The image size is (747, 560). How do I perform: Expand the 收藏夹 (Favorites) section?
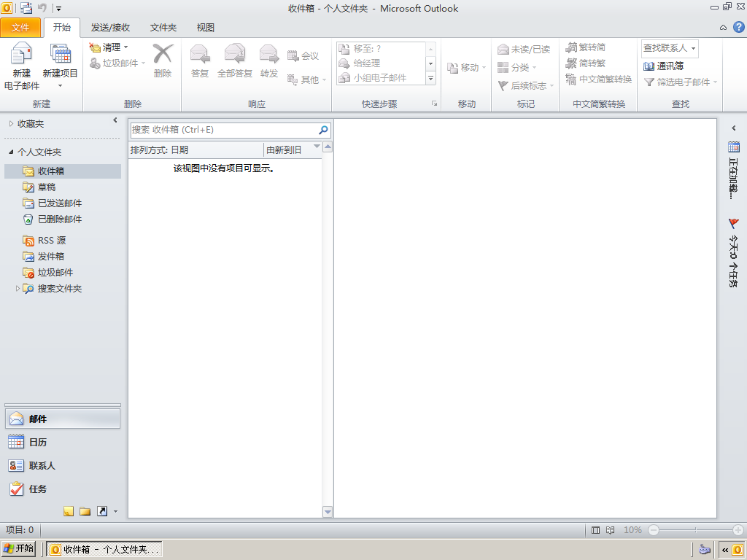11,124
